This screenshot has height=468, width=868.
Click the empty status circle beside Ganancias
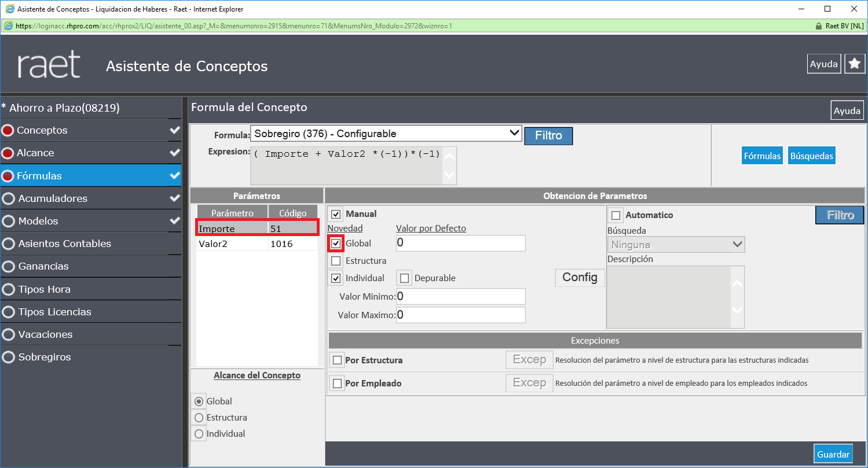point(8,267)
